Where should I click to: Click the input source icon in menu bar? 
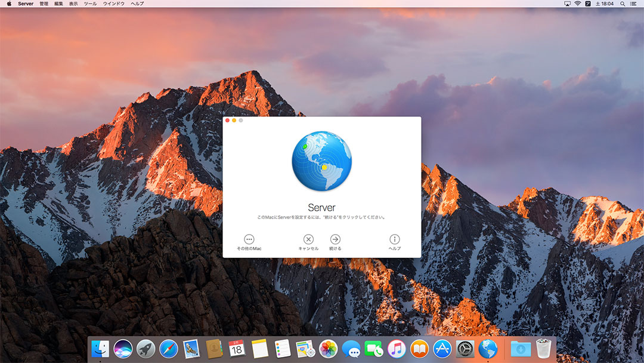[x=588, y=4]
